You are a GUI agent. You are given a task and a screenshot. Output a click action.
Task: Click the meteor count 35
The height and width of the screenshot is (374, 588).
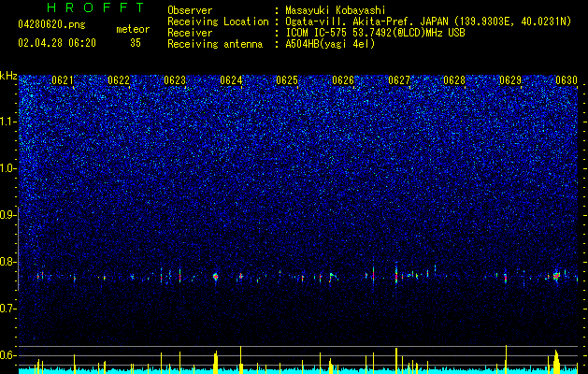(136, 43)
